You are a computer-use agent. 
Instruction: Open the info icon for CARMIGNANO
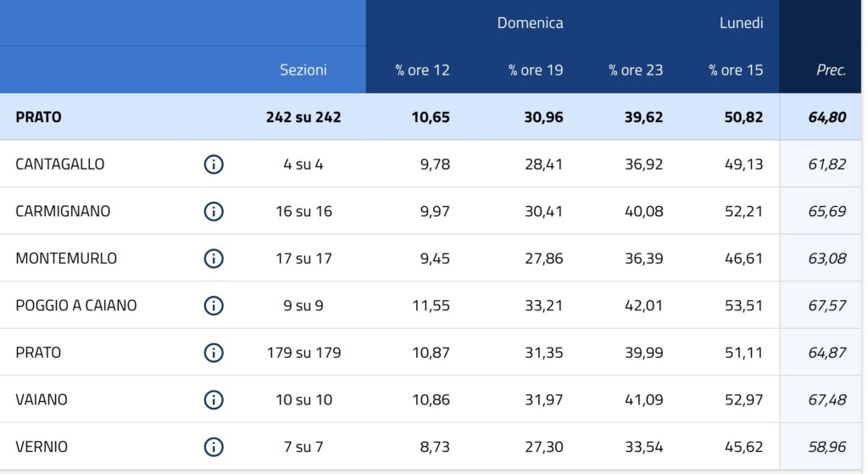point(214,211)
